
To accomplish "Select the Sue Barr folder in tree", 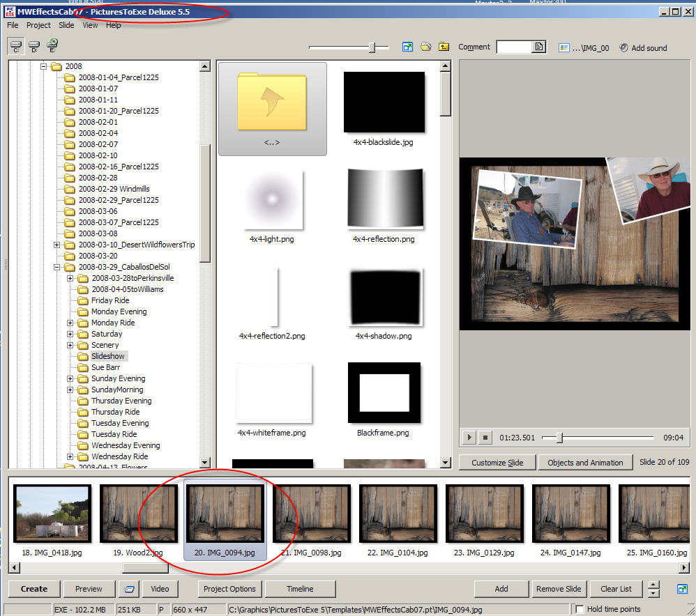I will (105, 367).
